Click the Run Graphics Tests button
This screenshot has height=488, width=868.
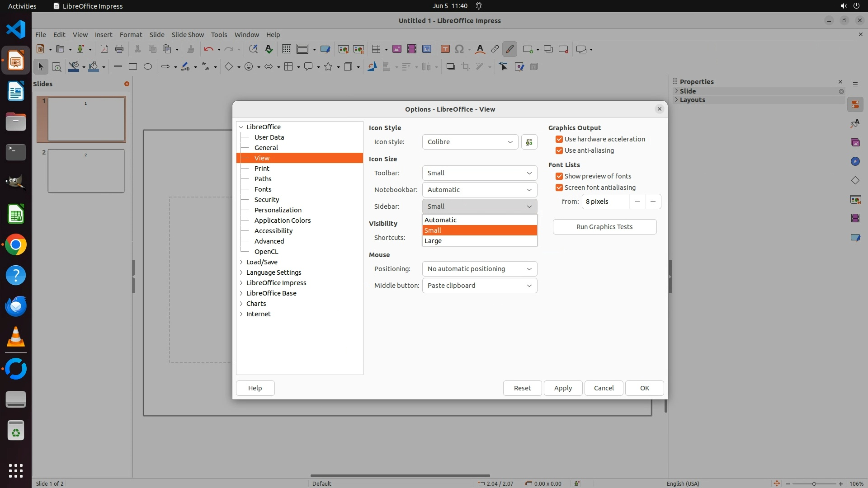604,227
